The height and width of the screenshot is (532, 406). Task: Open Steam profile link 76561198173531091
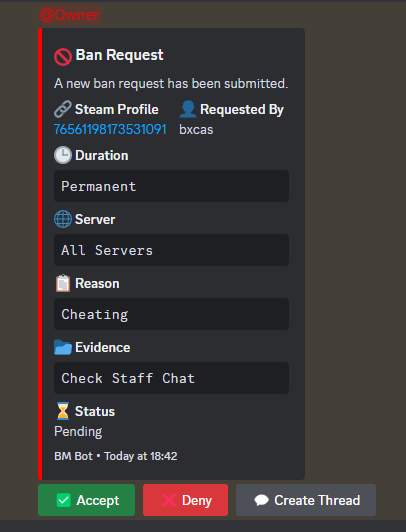click(x=110, y=129)
